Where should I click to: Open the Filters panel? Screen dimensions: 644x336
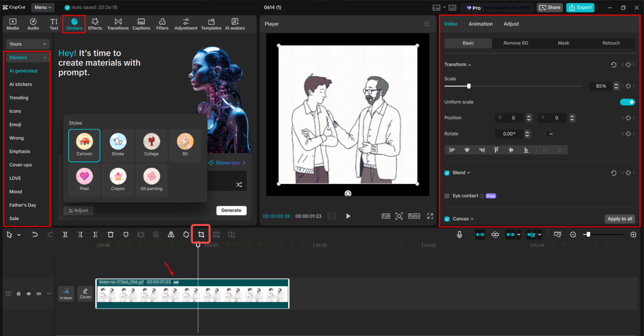point(162,24)
